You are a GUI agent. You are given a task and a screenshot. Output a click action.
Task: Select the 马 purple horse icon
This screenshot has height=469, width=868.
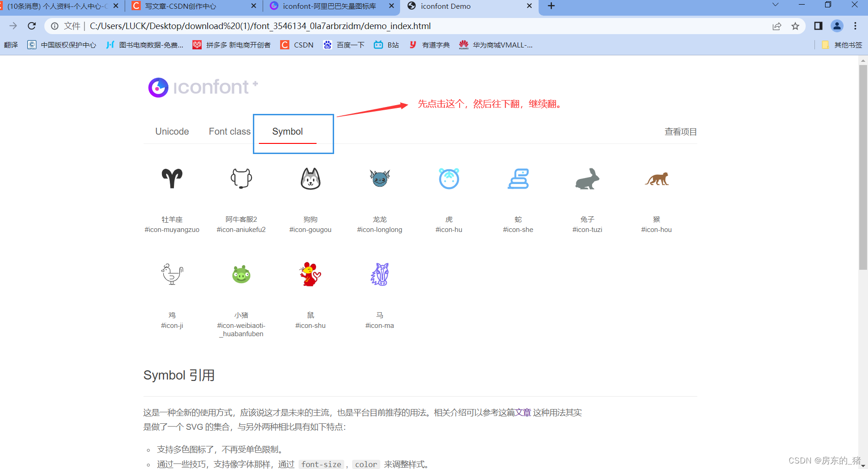380,274
